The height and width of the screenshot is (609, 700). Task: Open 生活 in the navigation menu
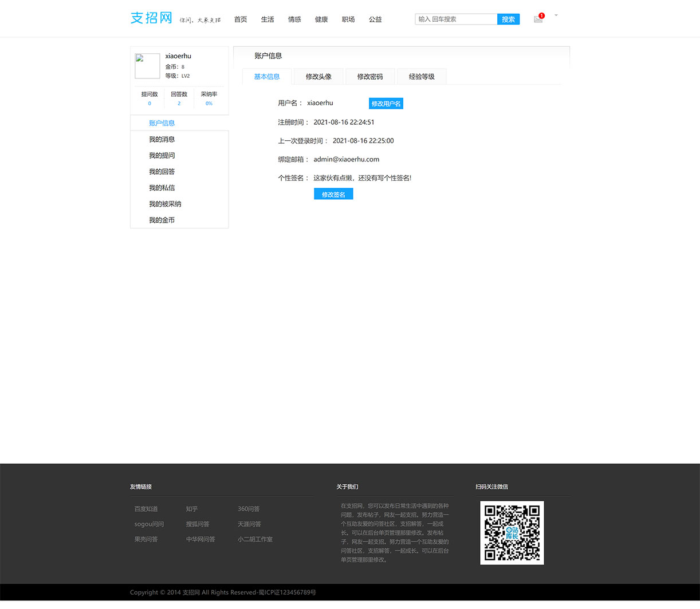pos(268,19)
